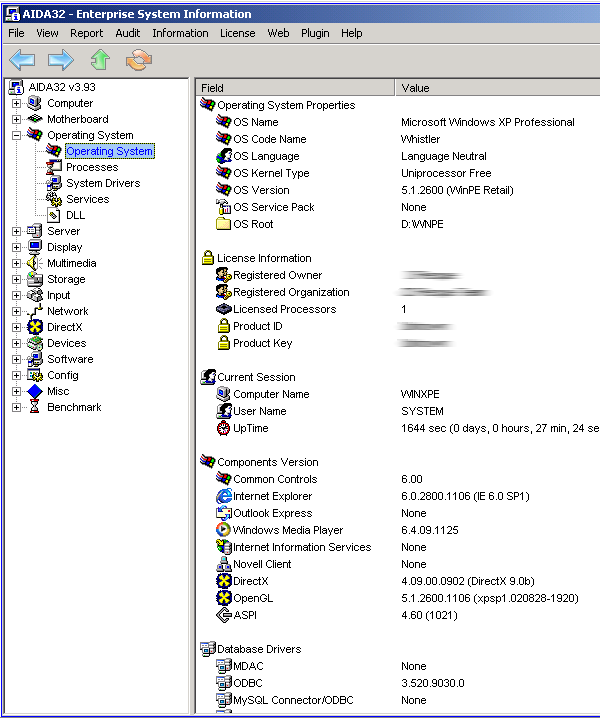Click the Benchmark hourglass icon

click(34, 407)
